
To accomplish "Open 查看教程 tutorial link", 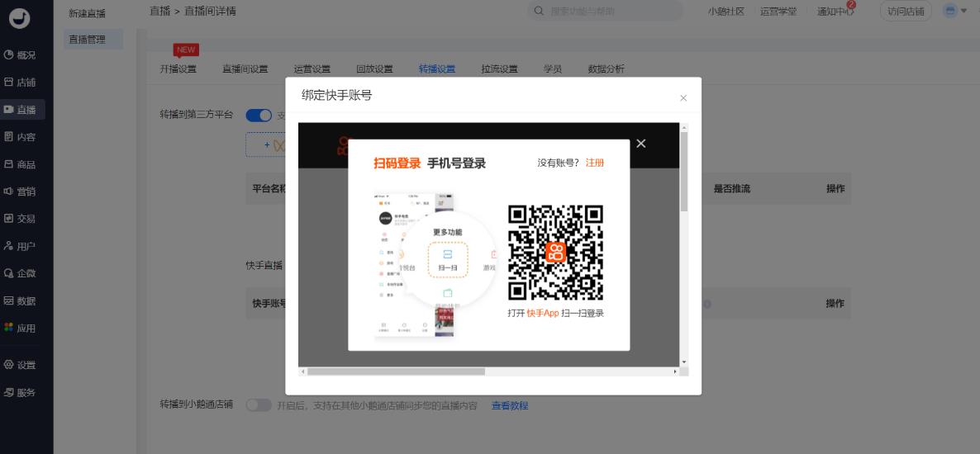I will click(x=509, y=406).
